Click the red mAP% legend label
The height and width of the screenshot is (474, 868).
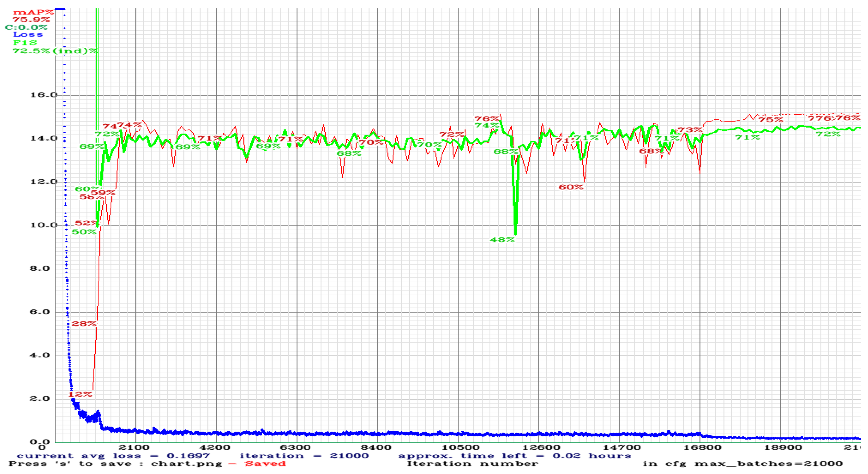pos(33,12)
